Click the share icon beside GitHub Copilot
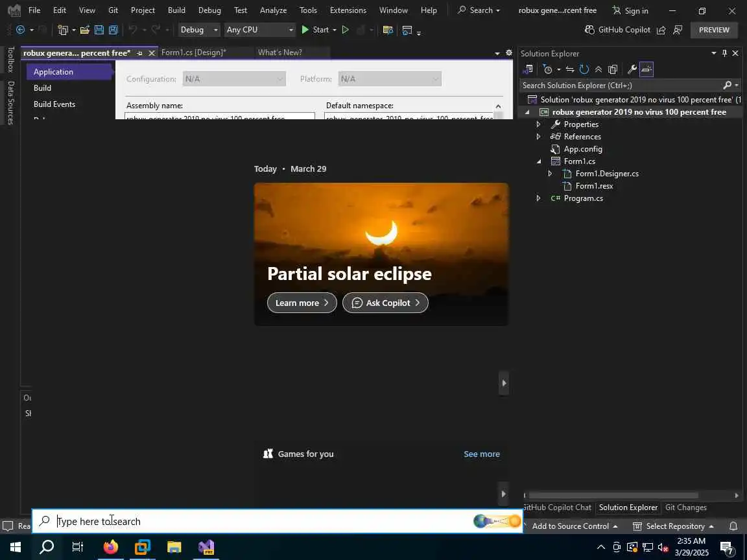This screenshot has width=747, height=560. [661, 30]
